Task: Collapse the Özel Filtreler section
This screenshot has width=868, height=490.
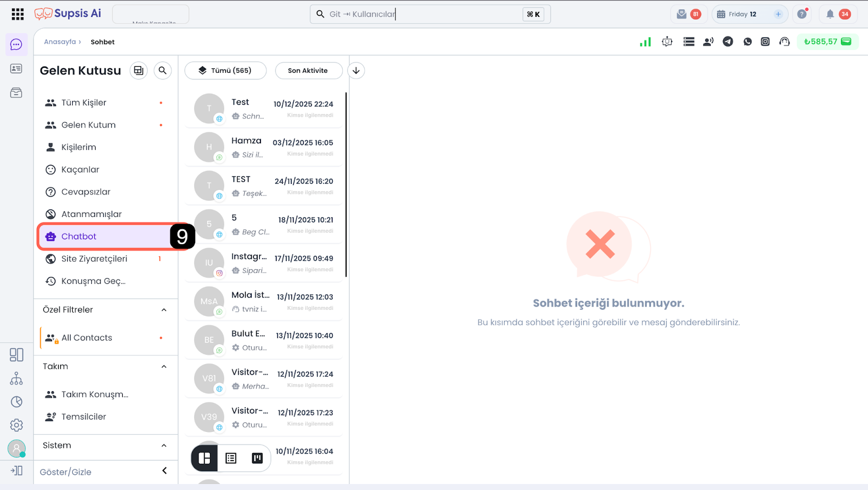Action: pos(164,310)
